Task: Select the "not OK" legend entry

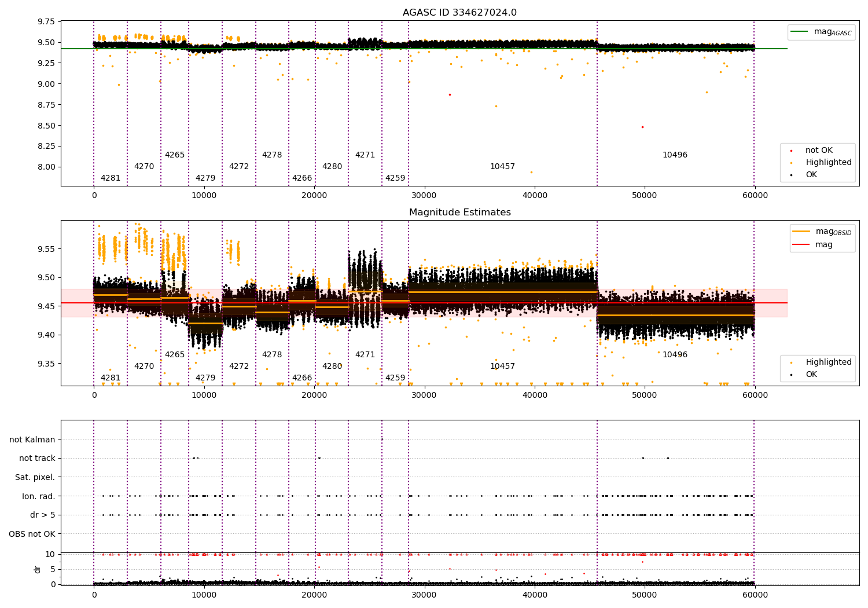Action: coord(819,151)
